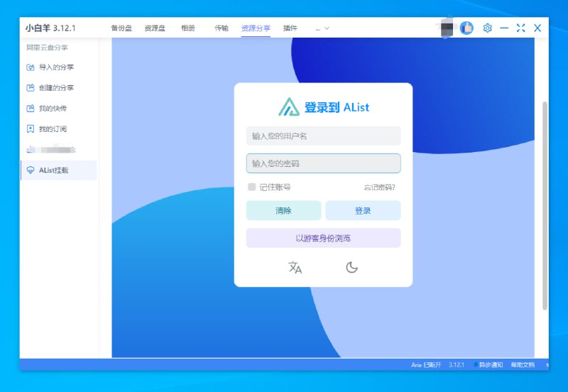Click the AList logo in login card
The image size is (568, 392).
[289, 107]
